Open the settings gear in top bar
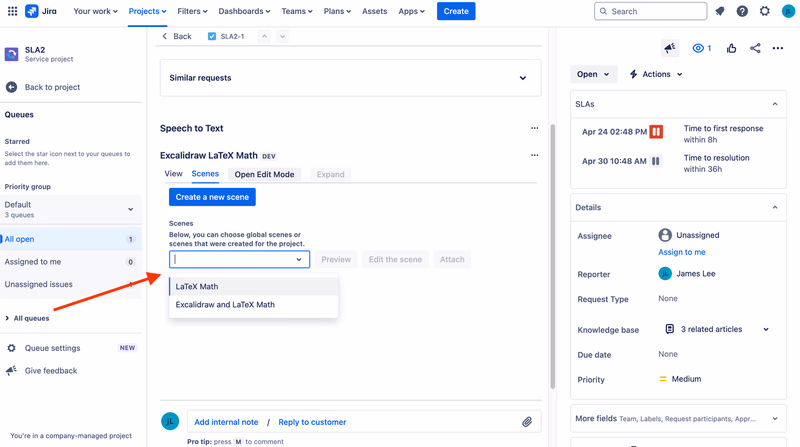 tap(764, 11)
